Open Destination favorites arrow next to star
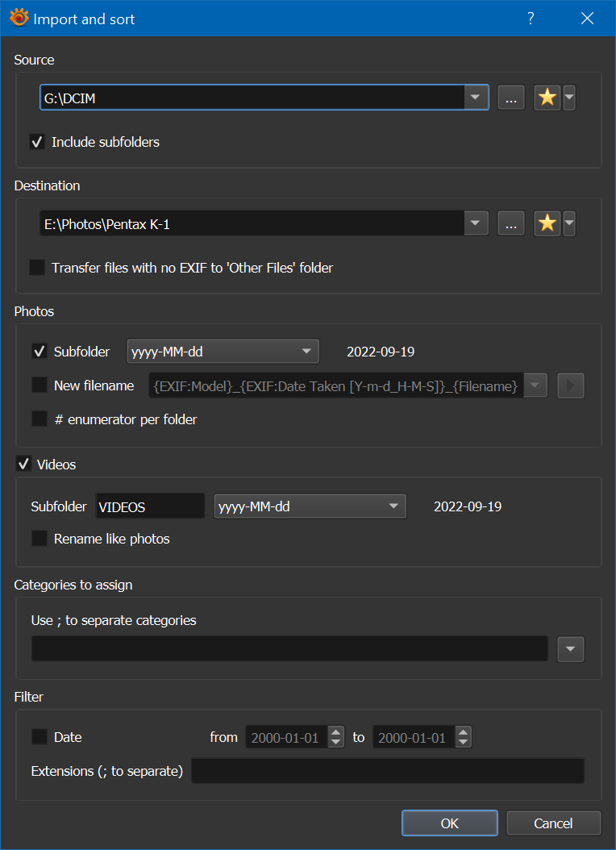Viewport: 616px width, 850px height. 569,223
